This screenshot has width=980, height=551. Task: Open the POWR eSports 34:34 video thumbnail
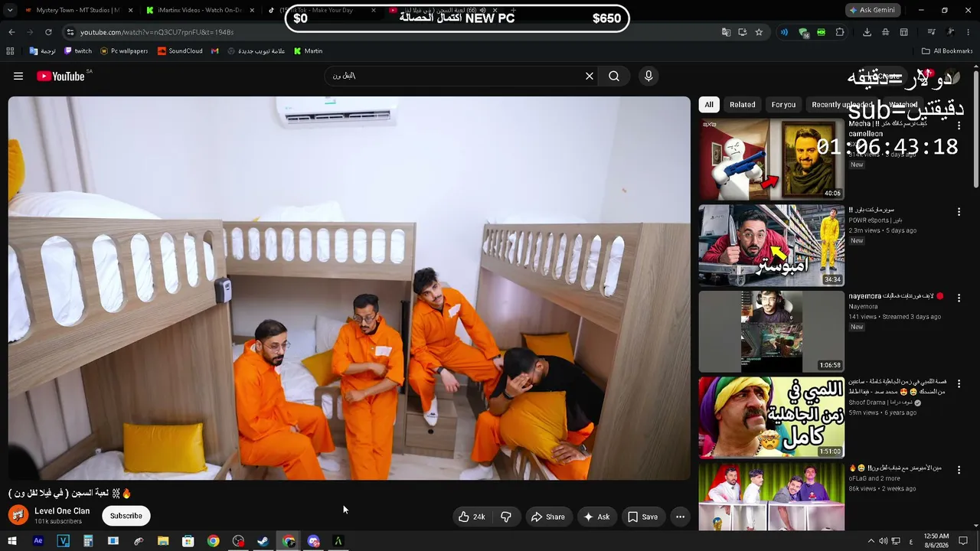coord(772,245)
